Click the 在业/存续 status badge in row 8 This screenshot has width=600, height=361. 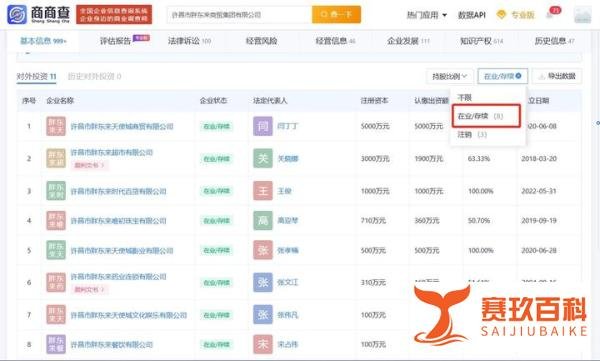pyautogui.click(x=216, y=345)
